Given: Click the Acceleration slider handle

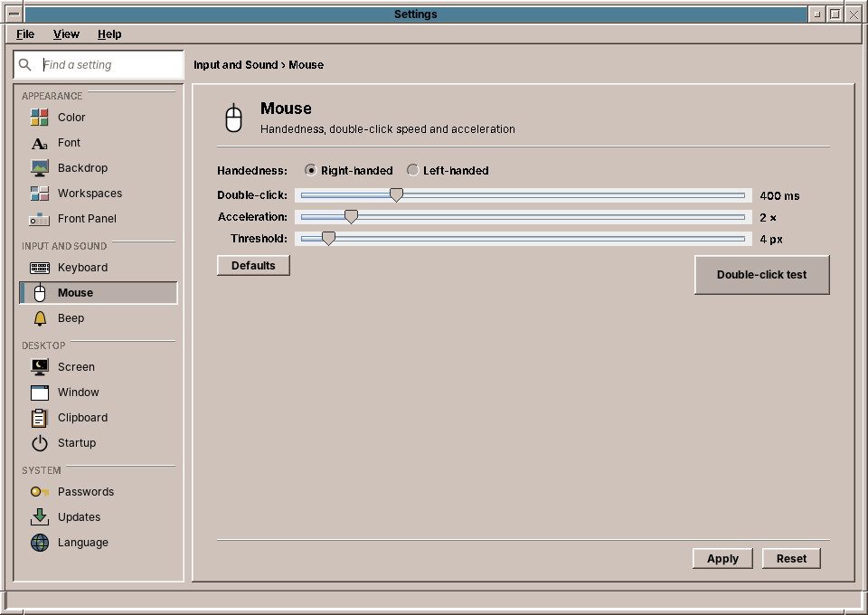Looking at the screenshot, I should (x=351, y=217).
